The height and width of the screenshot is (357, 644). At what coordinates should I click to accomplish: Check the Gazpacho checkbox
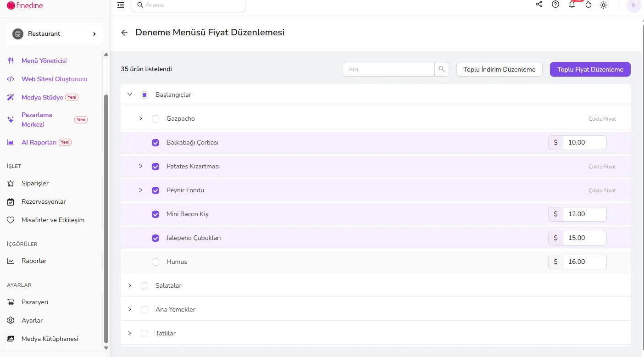pyautogui.click(x=155, y=119)
